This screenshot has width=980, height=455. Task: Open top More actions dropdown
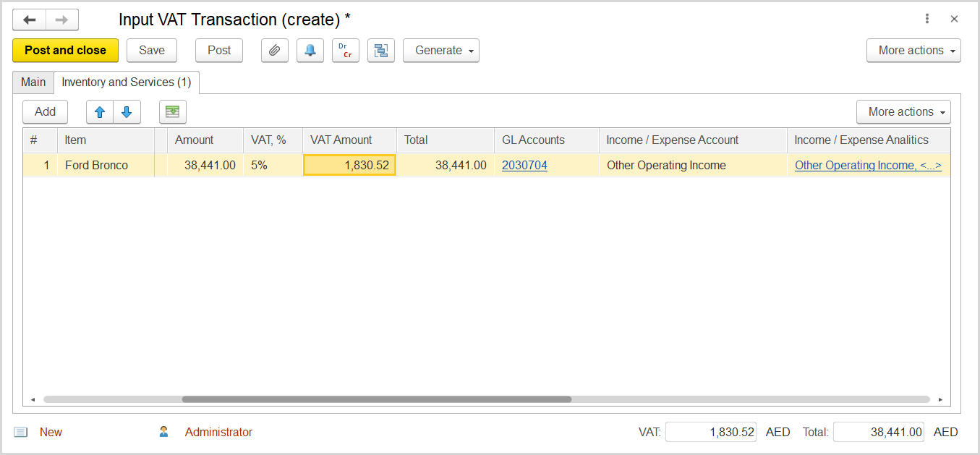click(x=913, y=51)
